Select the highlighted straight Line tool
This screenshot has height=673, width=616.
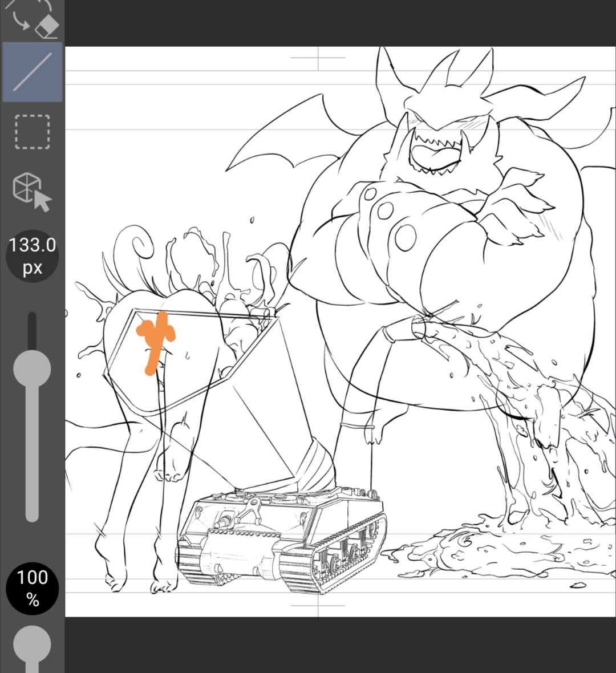[x=33, y=72]
